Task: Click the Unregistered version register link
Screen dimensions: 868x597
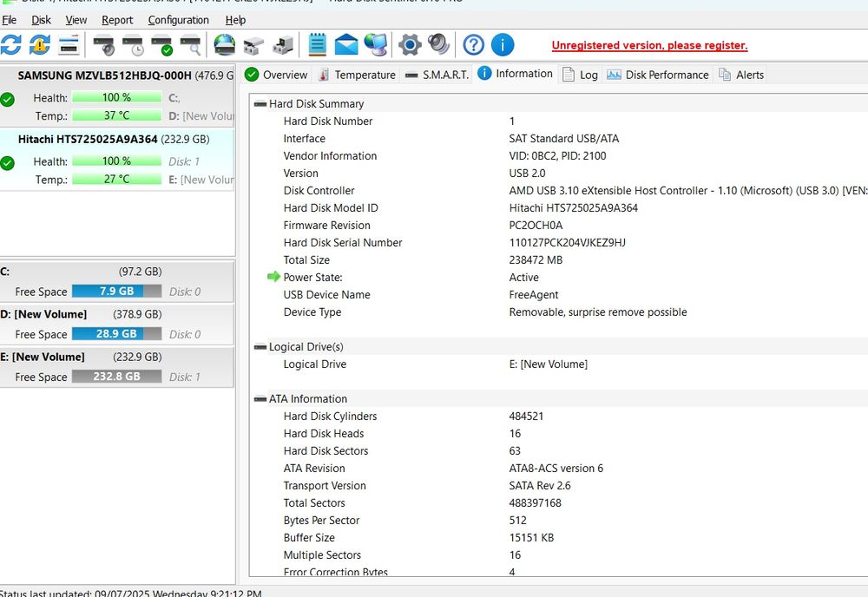Action: [x=649, y=45]
